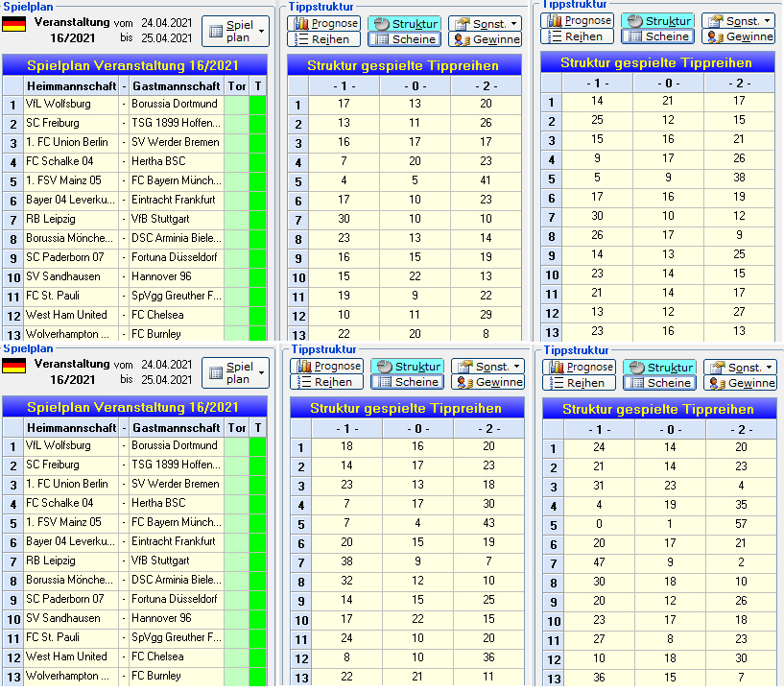Open Scheine in panel with row 5 9 38
Viewport: 784px width, 692px height.
click(658, 36)
